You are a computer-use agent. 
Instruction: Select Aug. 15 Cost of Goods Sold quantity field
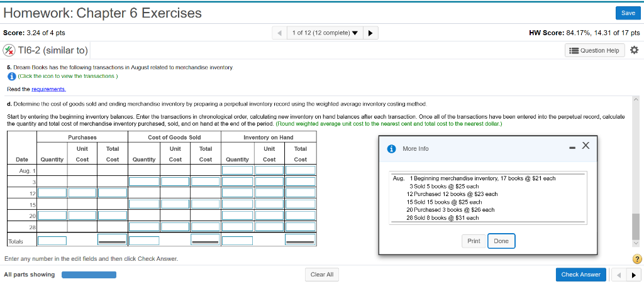coord(144,204)
